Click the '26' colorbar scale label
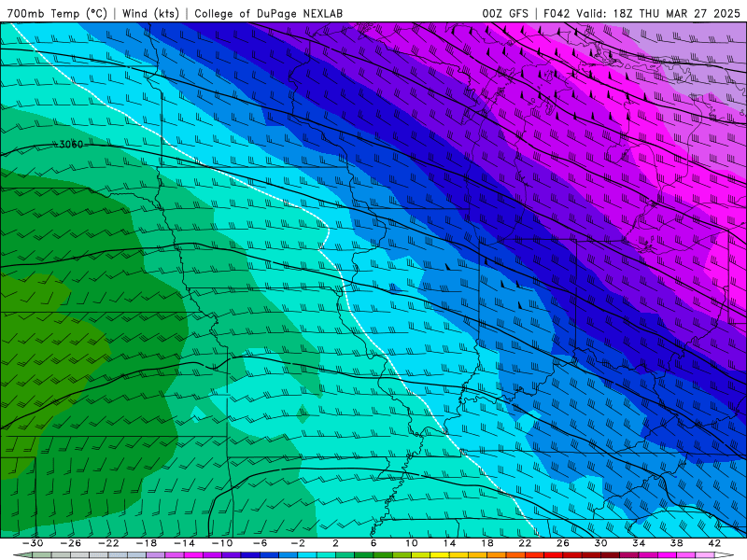Image resolution: width=747 pixels, height=560 pixels. click(563, 543)
